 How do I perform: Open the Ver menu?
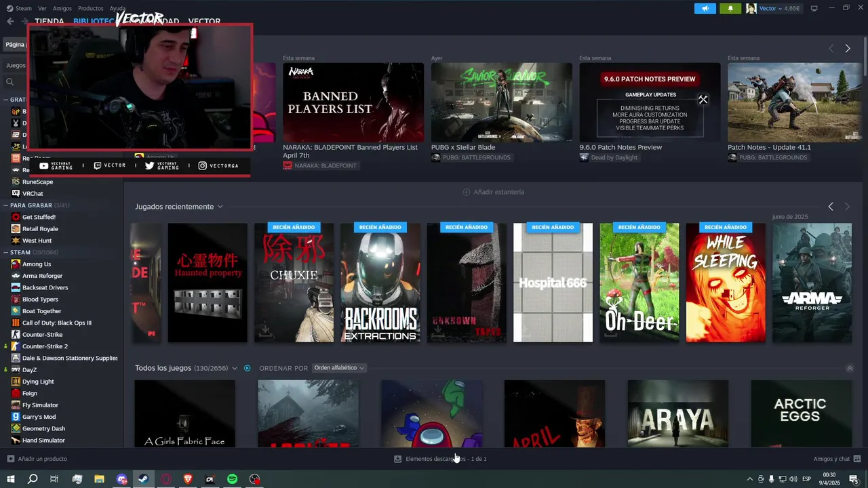pos(42,8)
